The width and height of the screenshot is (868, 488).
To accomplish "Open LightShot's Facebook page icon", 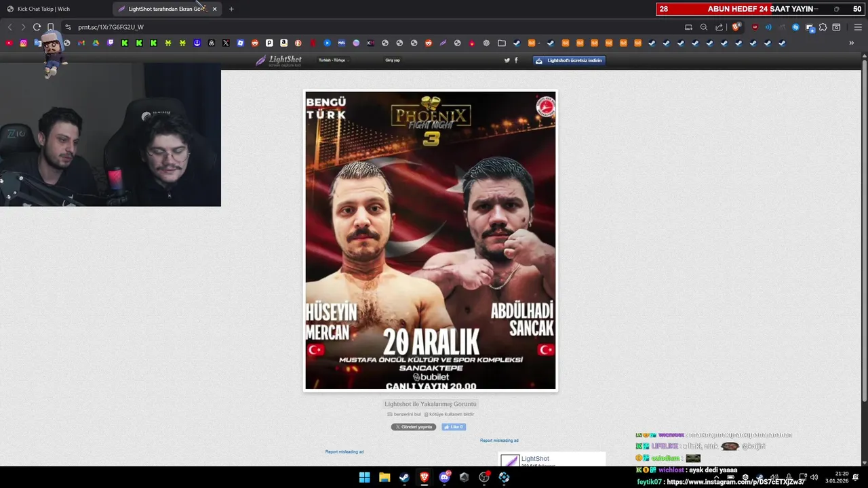I will [516, 60].
